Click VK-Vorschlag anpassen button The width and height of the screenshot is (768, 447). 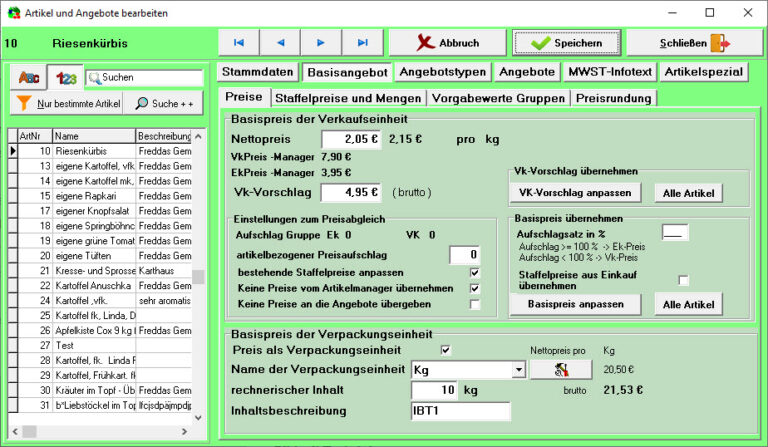pyautogui.click(x=576, y=192)
